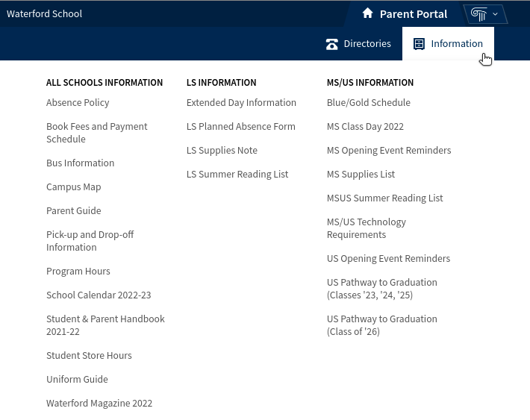Go to Uniform Guide
This screenshot has width=530, height=420.
coord(77,379)
